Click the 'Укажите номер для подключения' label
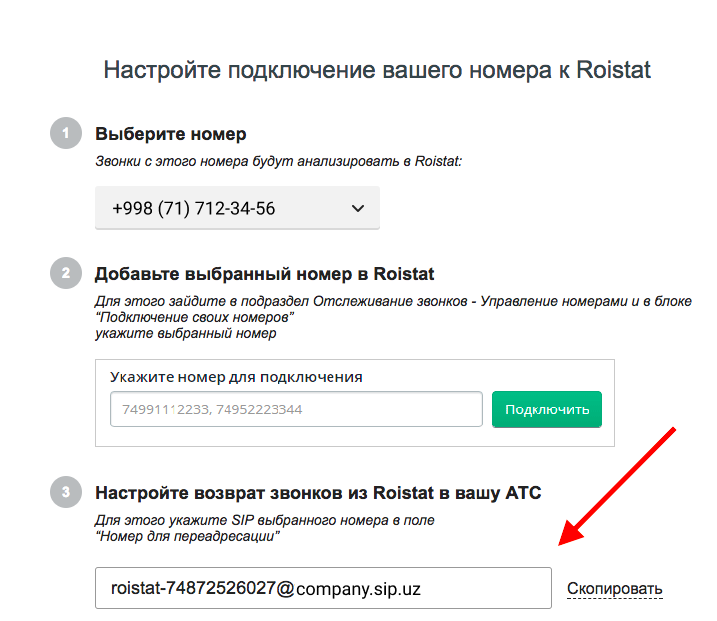Viewport: 717px width, 621px height. point(236,377)
